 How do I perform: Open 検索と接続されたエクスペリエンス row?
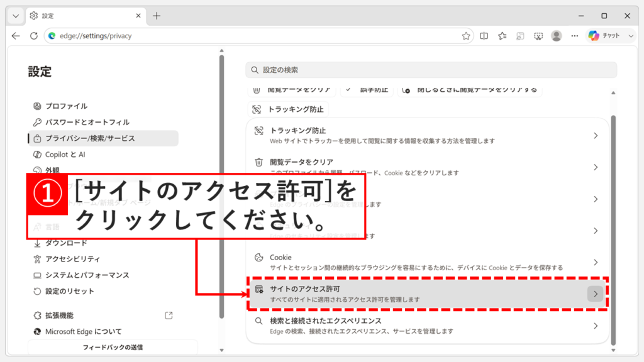[x=427, y=326]
